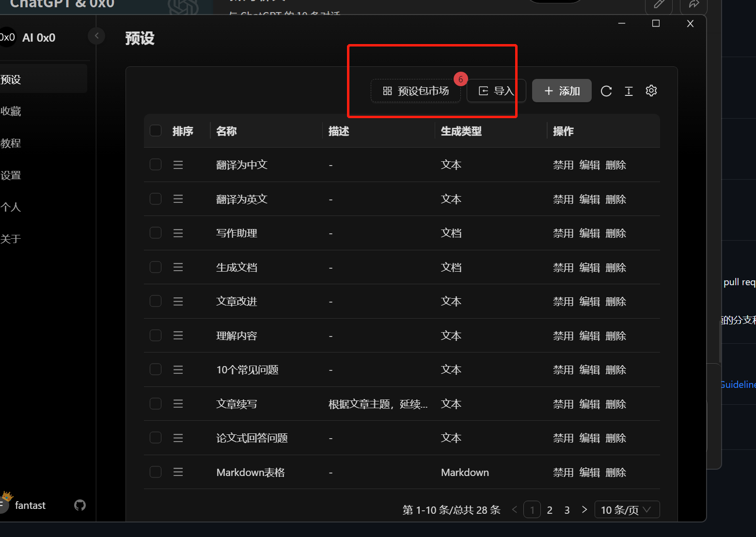Click the export presets icon next to refresh
The width and height of the screenshot is (756, 537).
click(x=629, y=91)
